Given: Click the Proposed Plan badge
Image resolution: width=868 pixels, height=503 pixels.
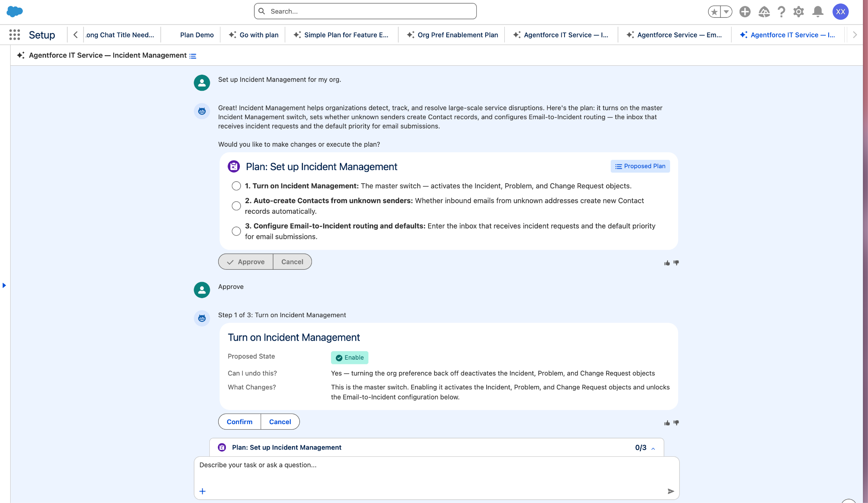Looking at the screenshot, I should [x=640, y=166].
